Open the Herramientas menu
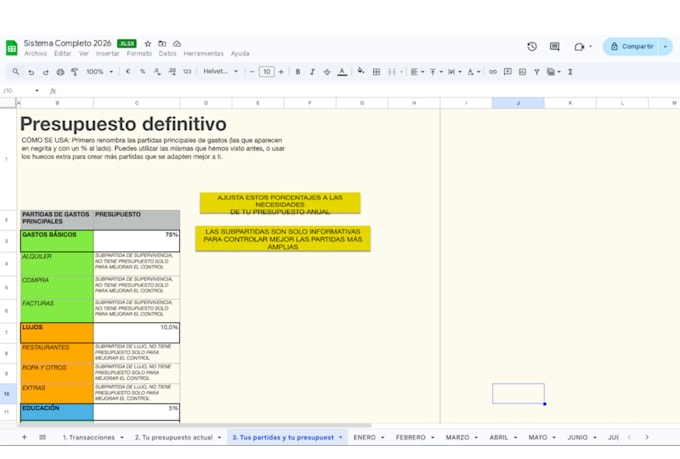 203,53
